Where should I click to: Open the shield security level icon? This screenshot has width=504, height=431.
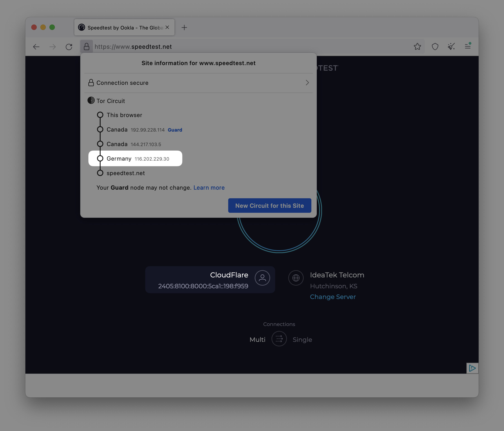coord(435,46)
